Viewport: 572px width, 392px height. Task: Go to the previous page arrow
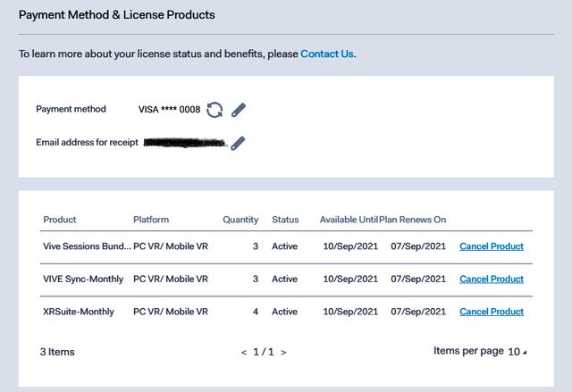(244, 353)
